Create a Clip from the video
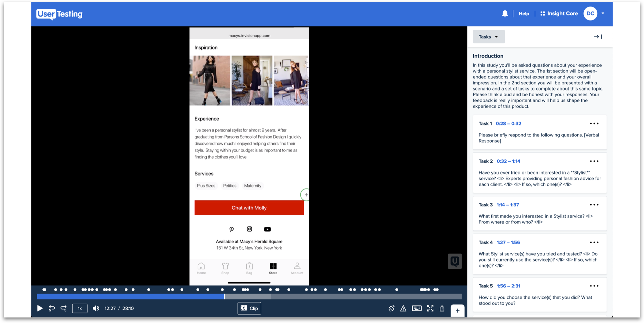The width and height of the screenshot is (644, 323). pyautogui.click(x=249, y=308)
